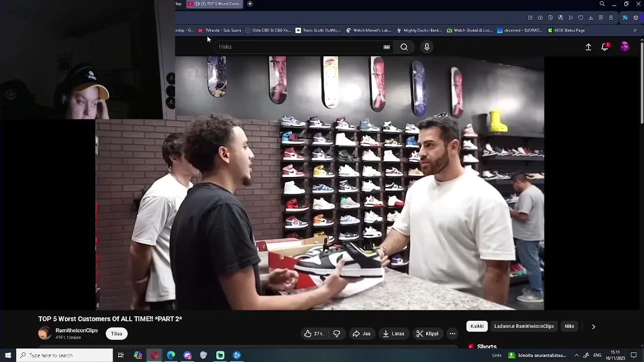Subscribe with the Tilaa button
The width and height of the screenshot is (644, 362).
tap(117, 333)
